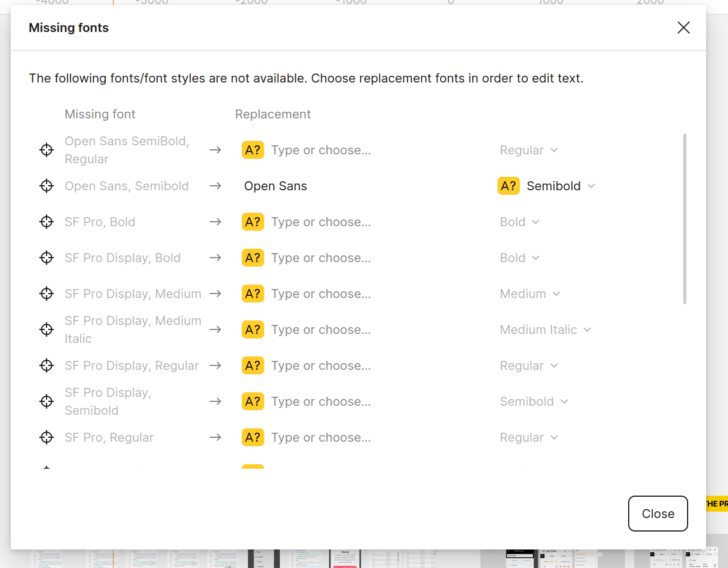Click the A? icon beside Semibold in Open Sans row

tap(509, 186)
